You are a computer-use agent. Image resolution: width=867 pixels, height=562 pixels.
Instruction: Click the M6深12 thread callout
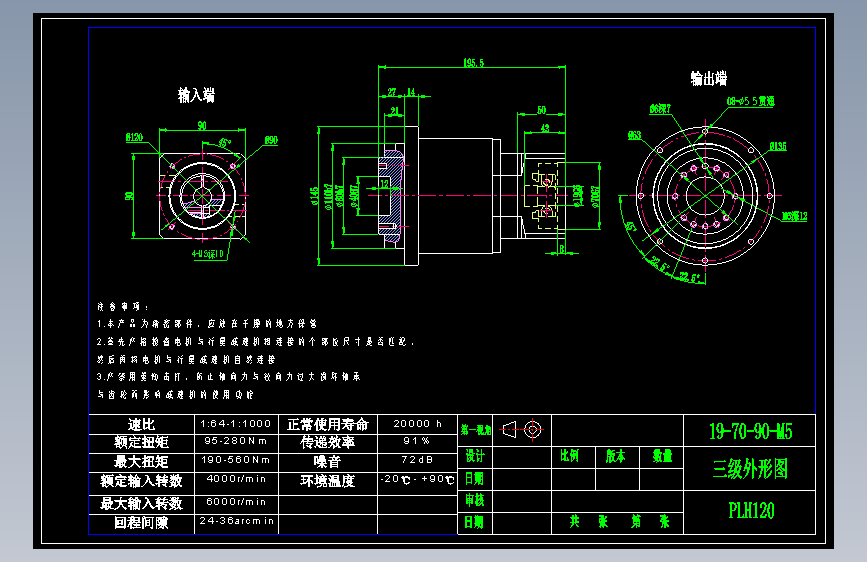click(795, 216)
